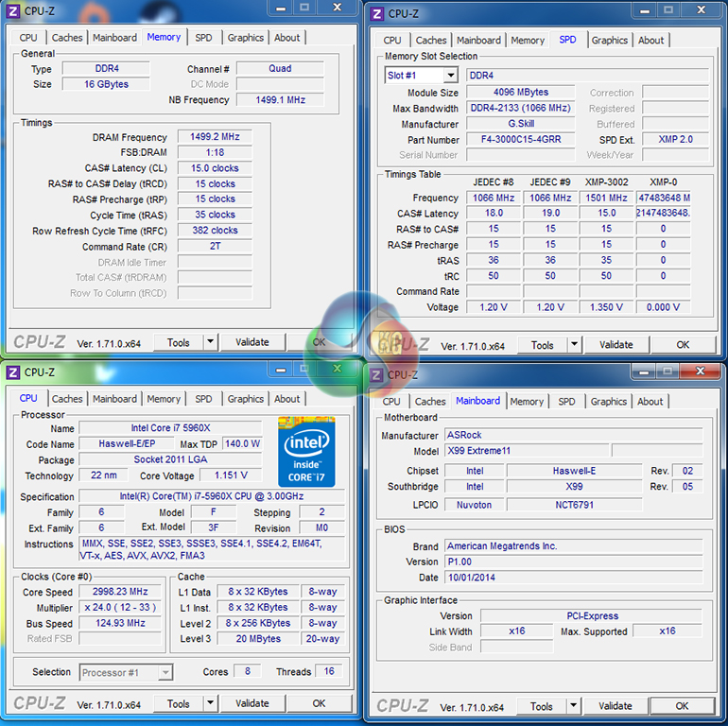
Task: Click OK button in SPD window
Action: coord(683,345)
